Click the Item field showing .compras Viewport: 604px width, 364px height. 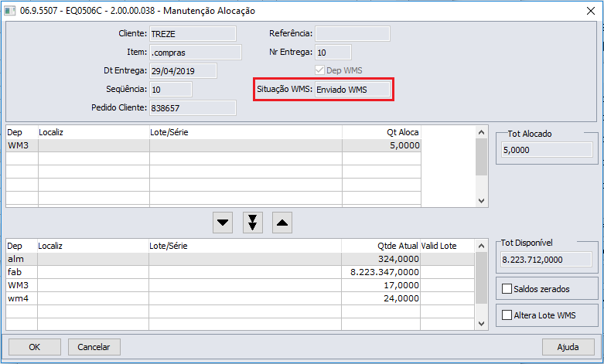(x=196, y=53)
